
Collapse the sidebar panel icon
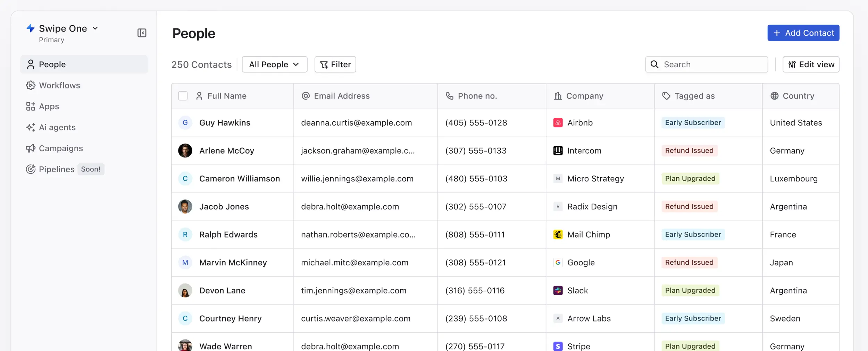click(142, 33)
